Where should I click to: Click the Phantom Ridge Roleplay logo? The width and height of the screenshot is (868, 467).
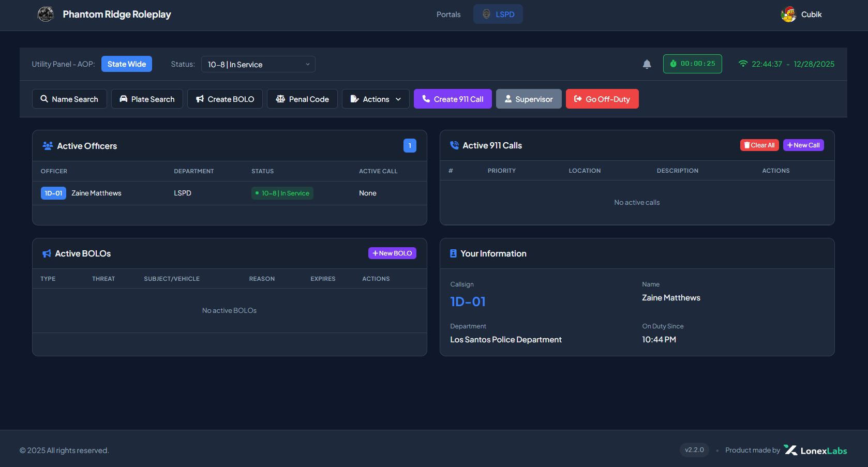pos(46,14)
